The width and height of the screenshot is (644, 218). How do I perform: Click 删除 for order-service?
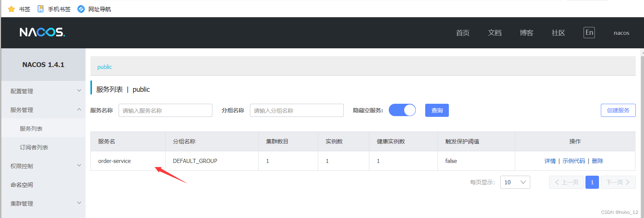point(597,161)
